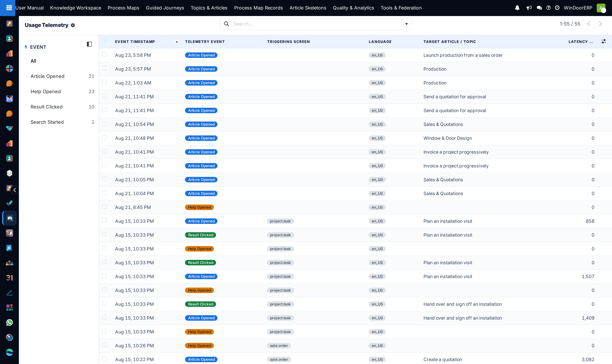The width and height of the screenshot is (612, 364).
Task: Open the purple M sidebar app
Action: (x=9, y=99)
